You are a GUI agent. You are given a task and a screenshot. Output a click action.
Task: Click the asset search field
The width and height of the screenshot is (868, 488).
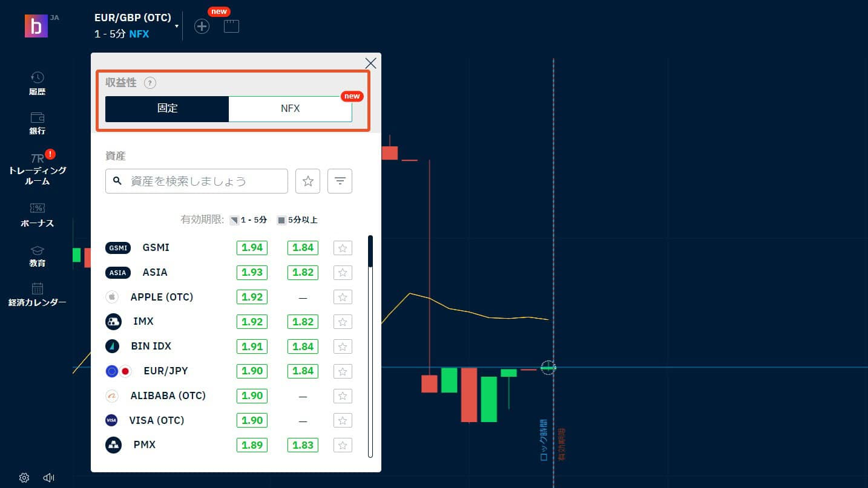coord(197,181)
